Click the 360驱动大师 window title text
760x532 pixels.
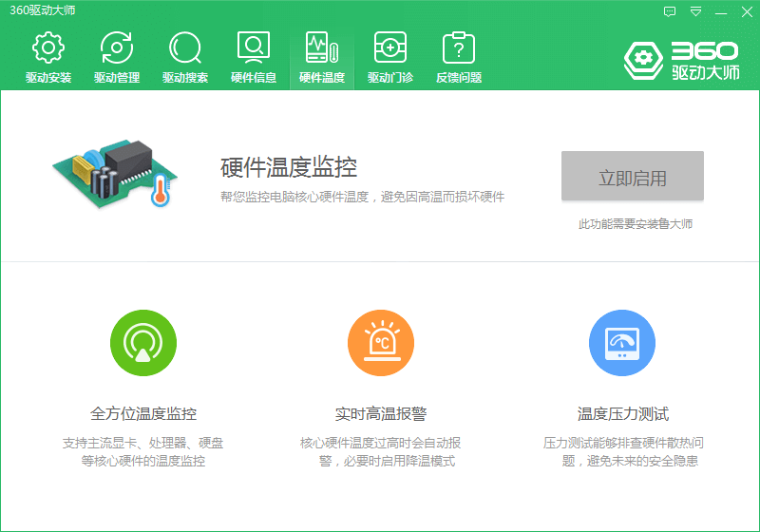coord(43,10)
